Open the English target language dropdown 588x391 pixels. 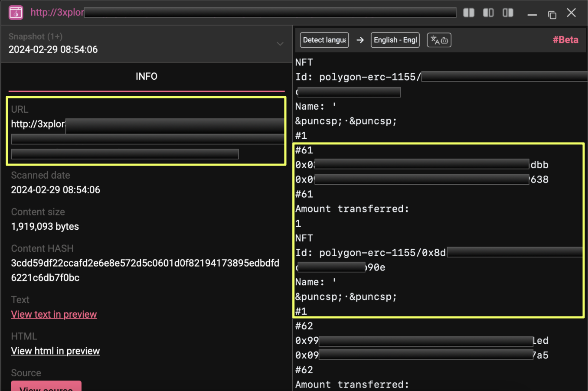point(395,40)
